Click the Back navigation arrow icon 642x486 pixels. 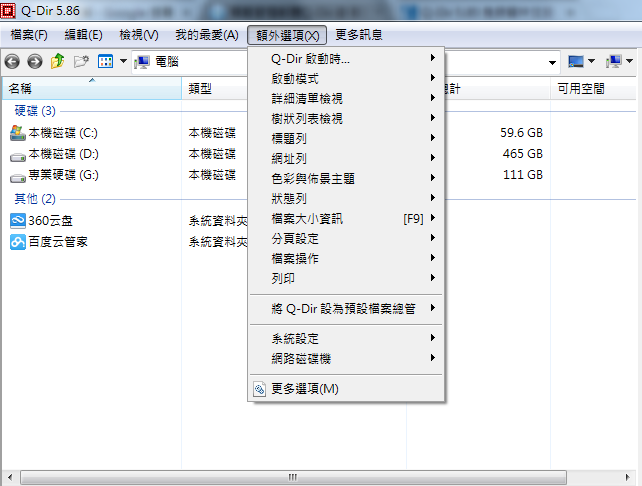tap(12, 62)
